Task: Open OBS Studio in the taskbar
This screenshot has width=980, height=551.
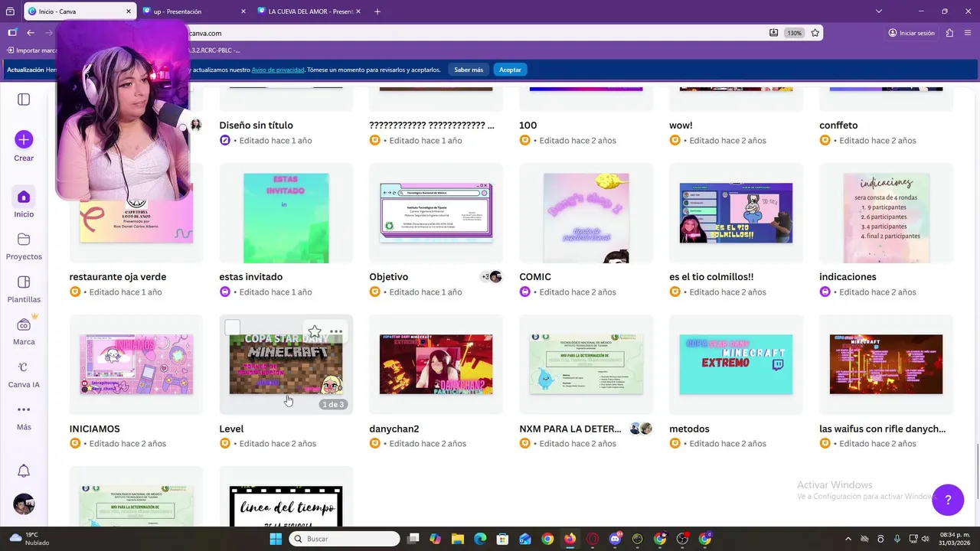Action: tap(683, 539)
